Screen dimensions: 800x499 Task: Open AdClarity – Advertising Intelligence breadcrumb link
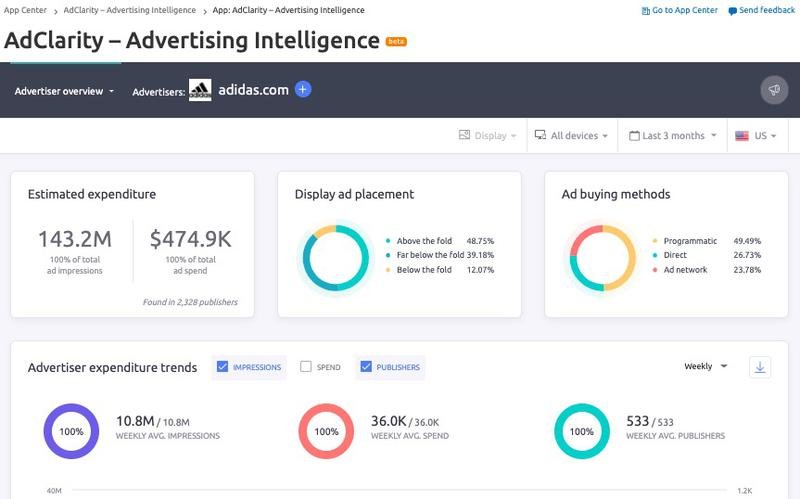pos(130,10)
